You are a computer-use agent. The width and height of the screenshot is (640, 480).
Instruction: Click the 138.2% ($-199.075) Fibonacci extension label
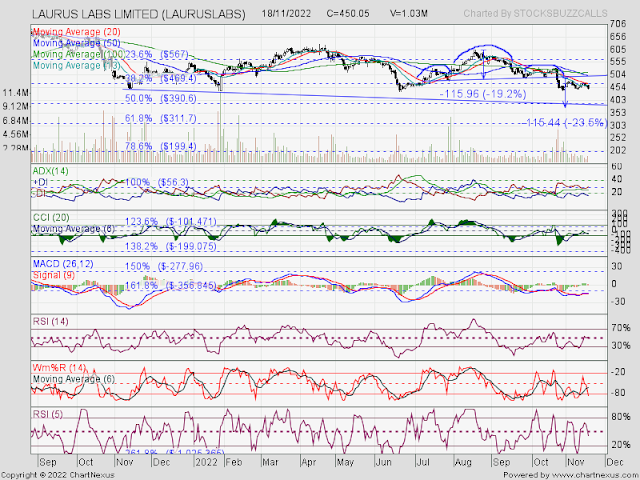tap(171, 247)
